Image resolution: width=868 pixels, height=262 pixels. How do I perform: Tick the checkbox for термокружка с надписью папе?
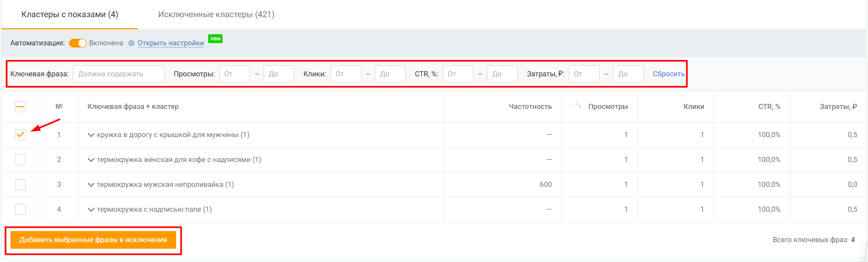tap(20, 209)
